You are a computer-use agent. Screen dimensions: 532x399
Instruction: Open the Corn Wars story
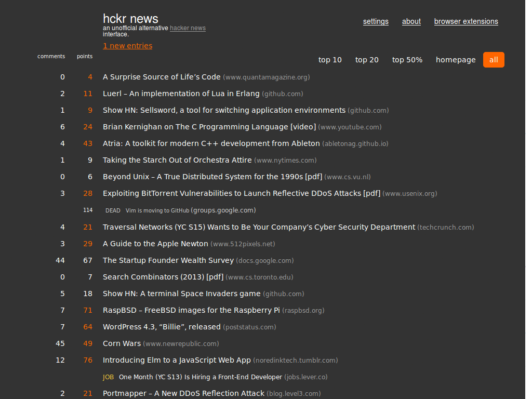(121, 343)
